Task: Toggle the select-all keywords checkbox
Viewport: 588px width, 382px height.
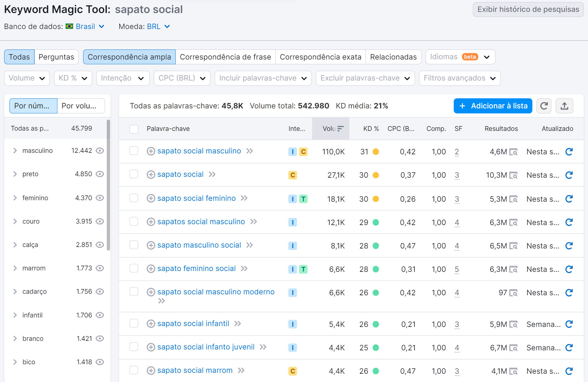Action: [x=134, y=129]
